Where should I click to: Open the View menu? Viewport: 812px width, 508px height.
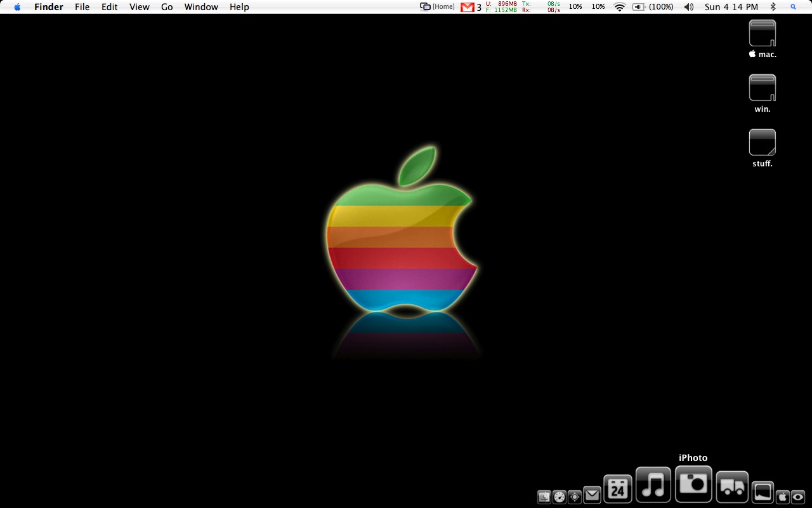point(139,7)
